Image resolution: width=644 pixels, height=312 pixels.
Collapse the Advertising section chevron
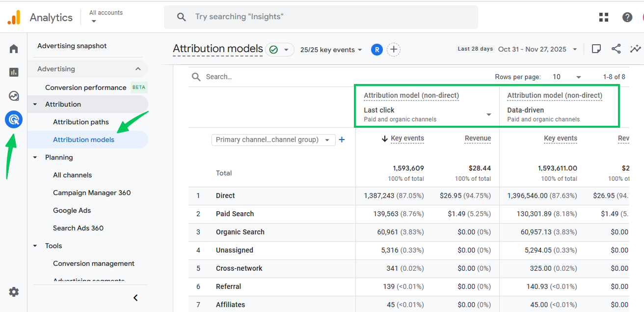tap(138, 69)
